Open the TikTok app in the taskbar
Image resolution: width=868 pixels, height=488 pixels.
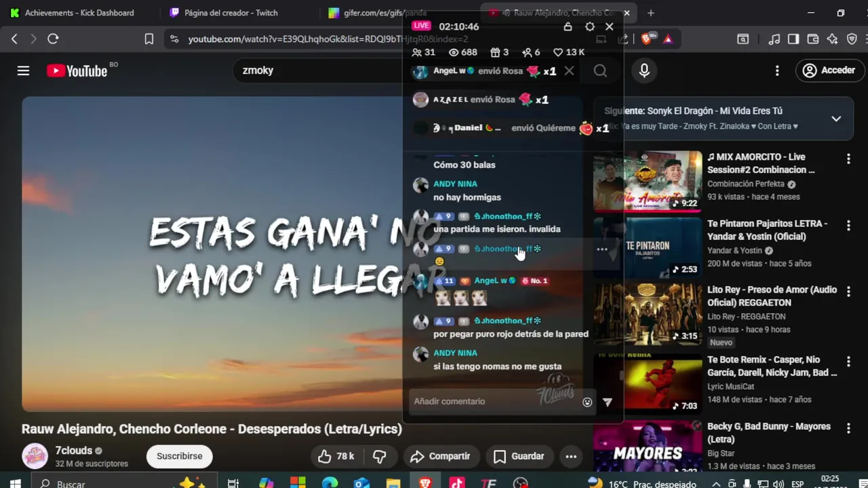coord(457,484)
